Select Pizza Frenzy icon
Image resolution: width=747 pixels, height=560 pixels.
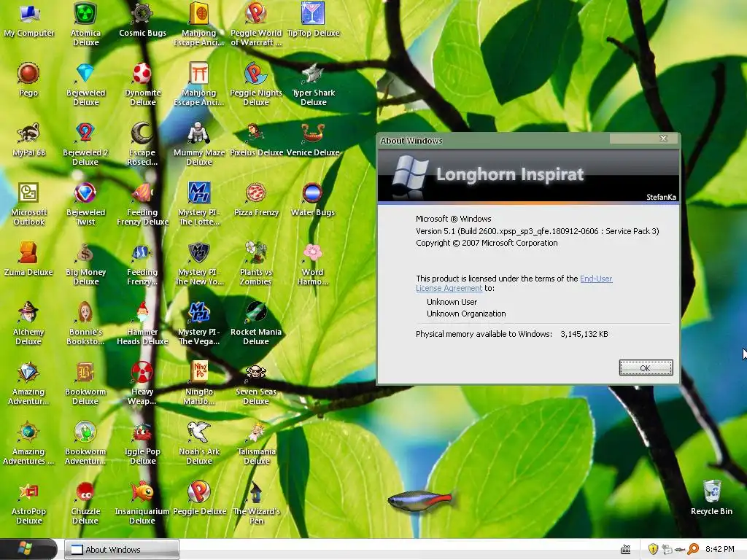click(256, 199)
